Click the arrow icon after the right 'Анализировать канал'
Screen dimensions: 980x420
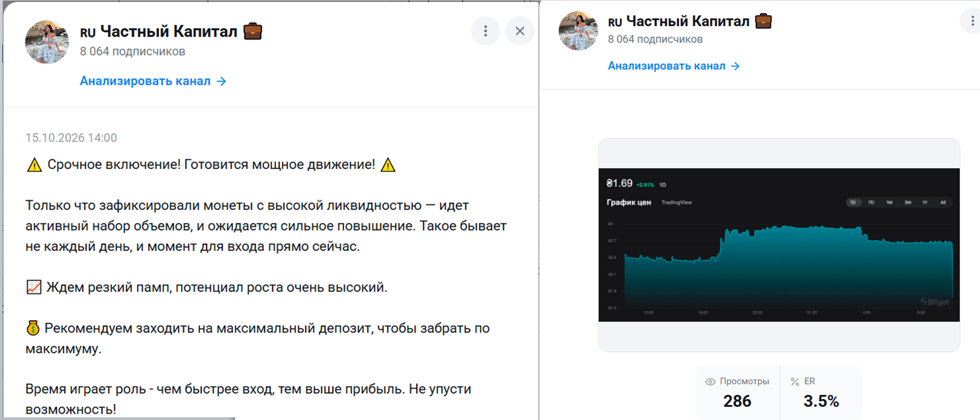point(735,66)
